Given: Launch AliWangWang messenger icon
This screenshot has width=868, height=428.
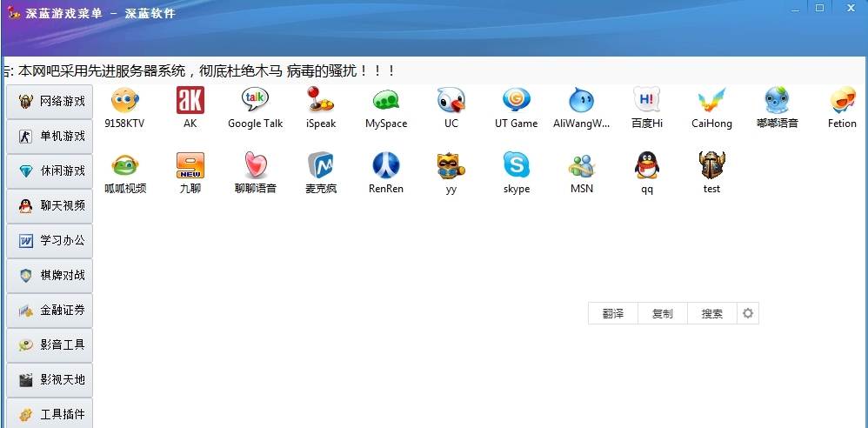Looking at the screenshot, I should [x=581, y=100].
